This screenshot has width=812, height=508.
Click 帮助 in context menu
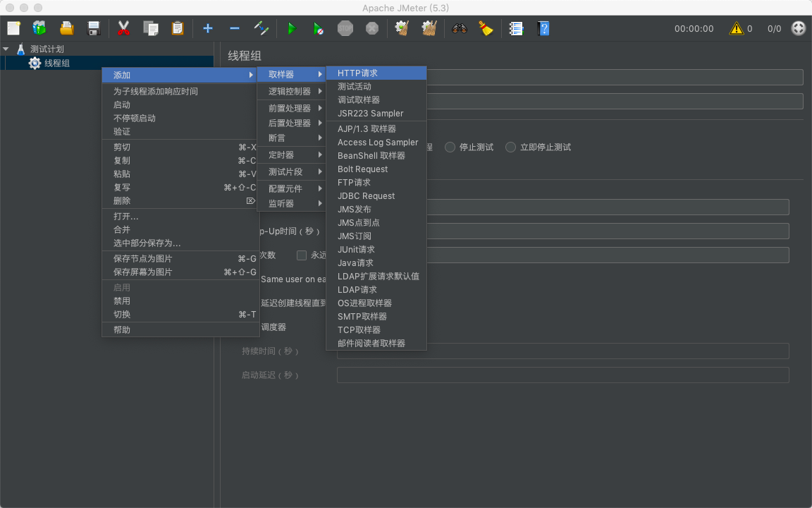coord(180,329)
